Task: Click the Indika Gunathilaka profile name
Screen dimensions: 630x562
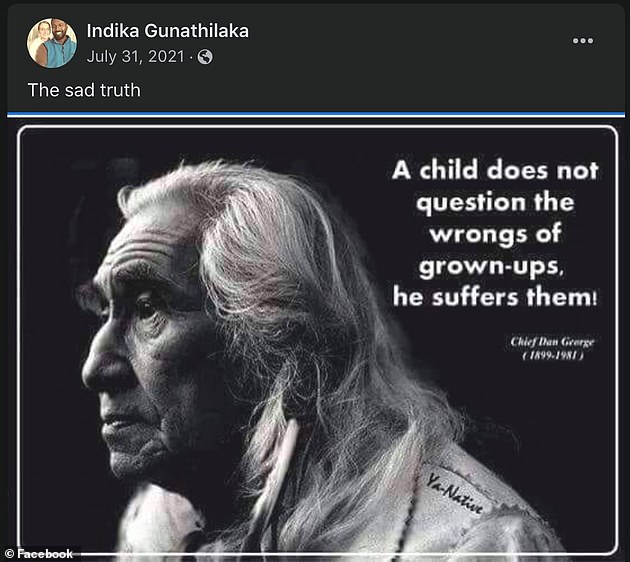Action: tap(168, 31)
